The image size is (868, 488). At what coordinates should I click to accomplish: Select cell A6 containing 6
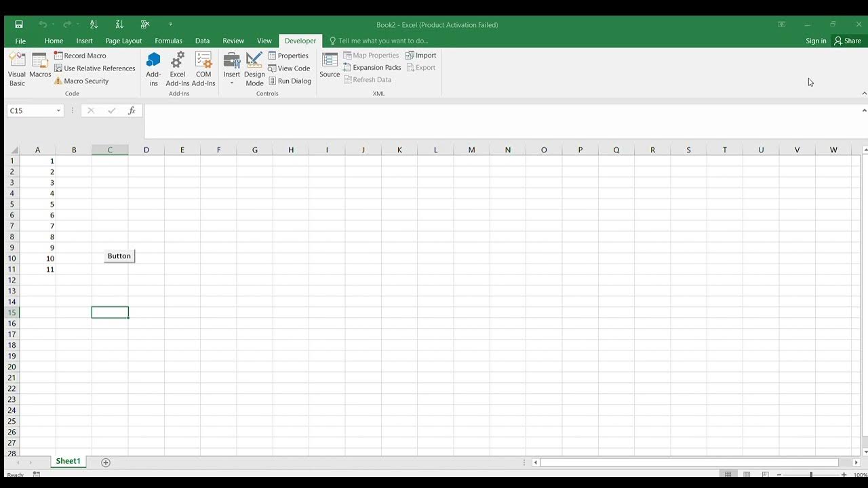pos(37,215)
